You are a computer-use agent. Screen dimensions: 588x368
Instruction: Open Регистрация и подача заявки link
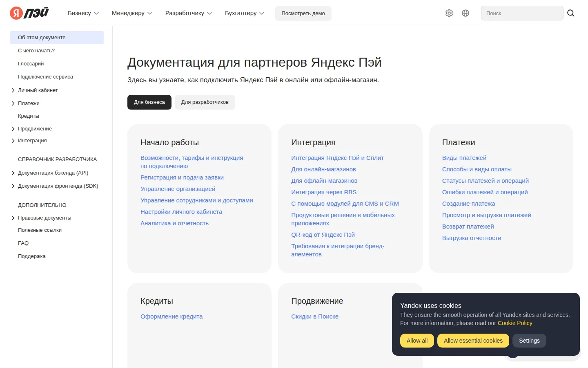coord(182,177)
